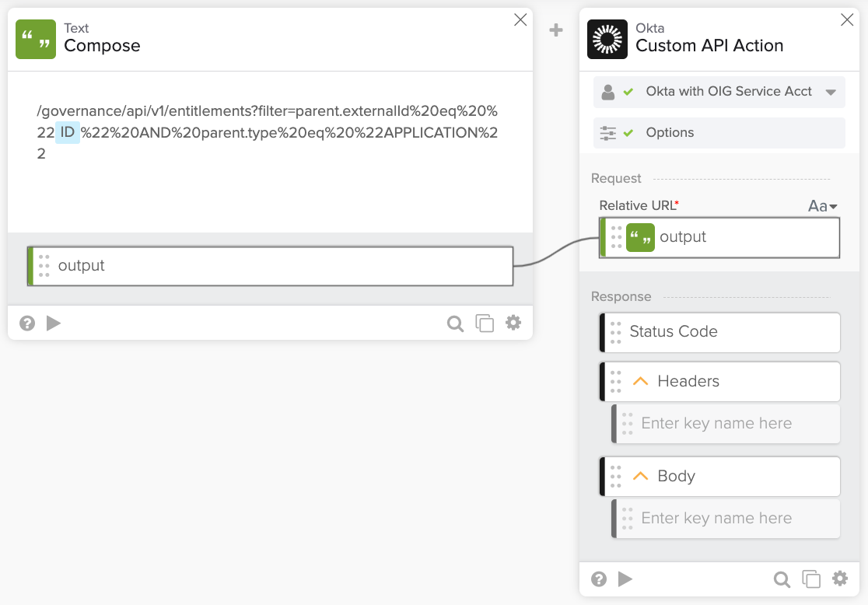Image resolution: width=868 pixels, height=605 pixels.
Task: Click the Compose card title text
Action: point(102,45)
